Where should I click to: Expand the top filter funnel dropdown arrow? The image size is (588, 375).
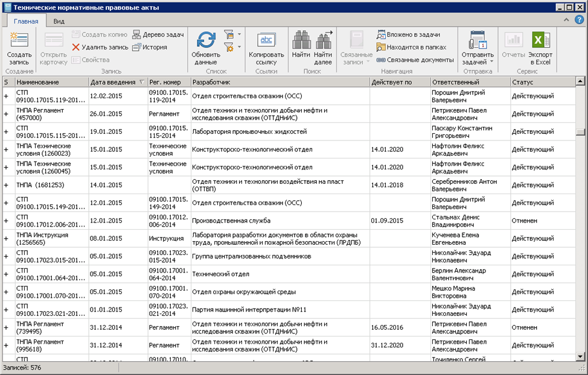[240, 34]
